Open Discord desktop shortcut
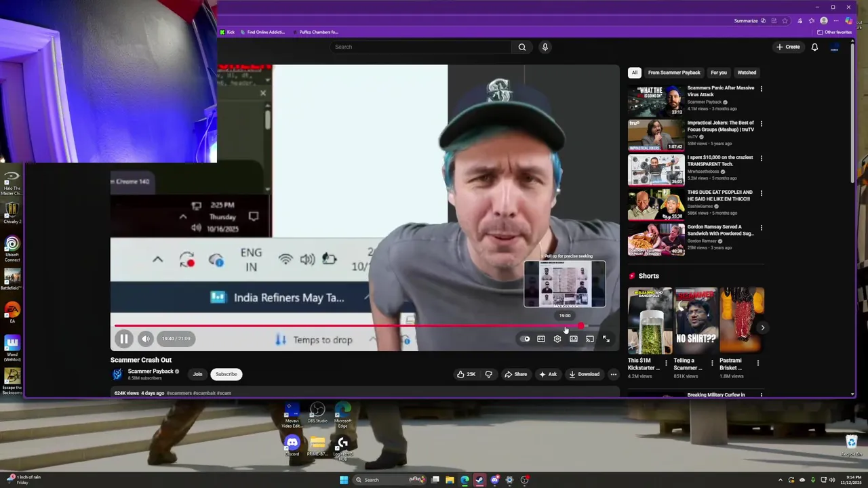 pos(292,446)
